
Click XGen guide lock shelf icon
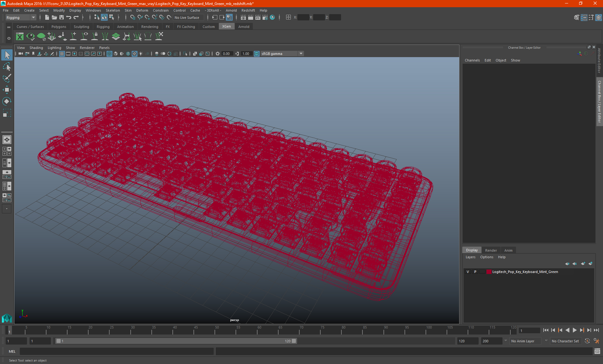pyautogui.click(x=95, y=37)
